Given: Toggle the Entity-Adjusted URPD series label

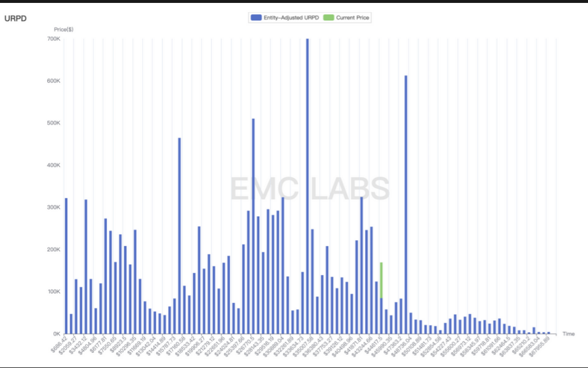Looking at the screenshot, I should (x=291, y=18).
